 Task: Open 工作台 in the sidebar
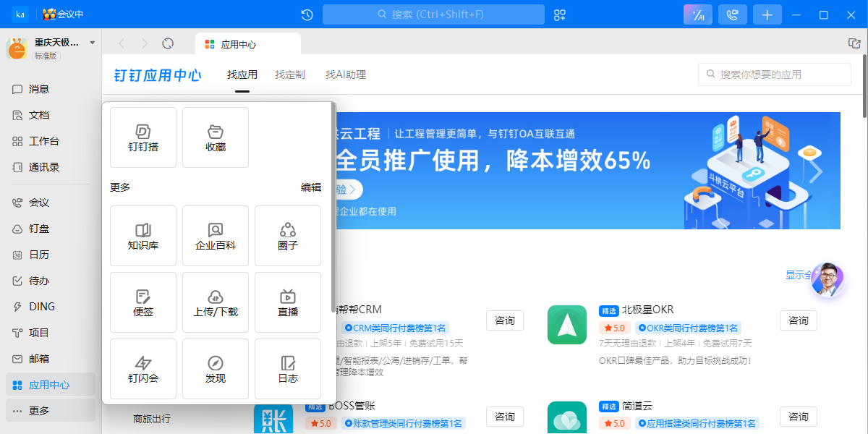[x=51, y=141]
